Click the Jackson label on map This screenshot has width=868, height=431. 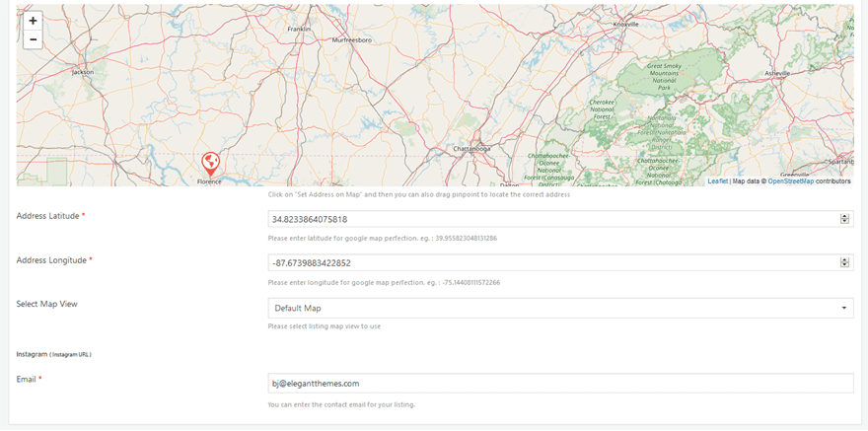[x=83, y=72]
